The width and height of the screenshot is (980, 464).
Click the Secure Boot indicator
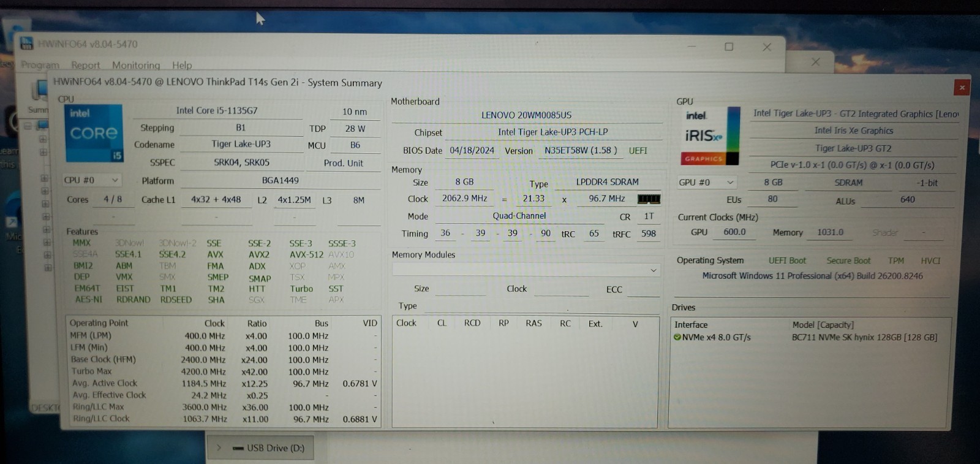848,261
